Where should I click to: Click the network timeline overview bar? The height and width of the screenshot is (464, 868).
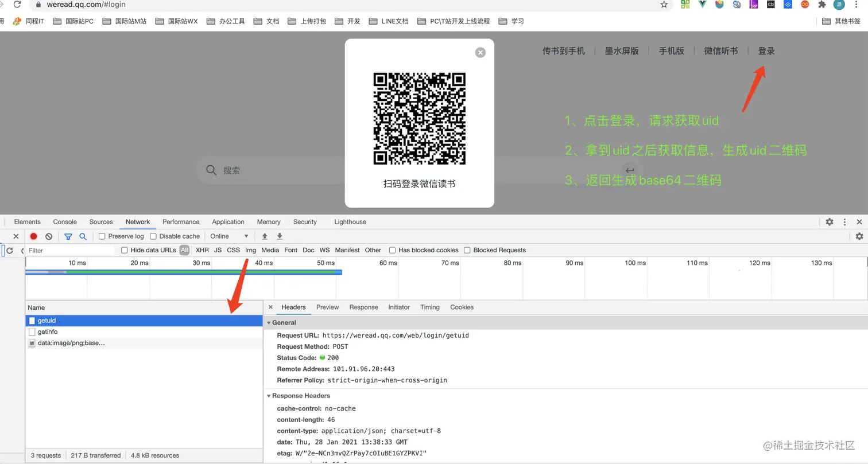[x=184, y=272]
